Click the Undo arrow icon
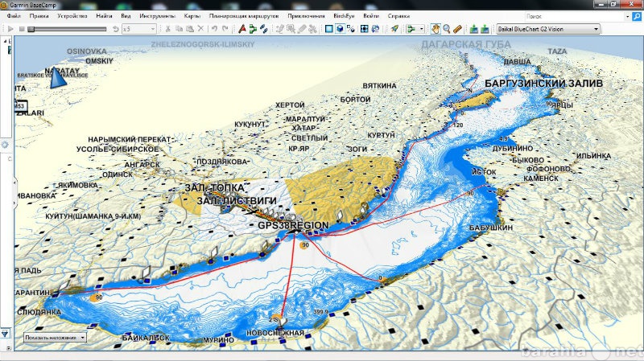This screenshot has width=644, height=361. point(214,29)
